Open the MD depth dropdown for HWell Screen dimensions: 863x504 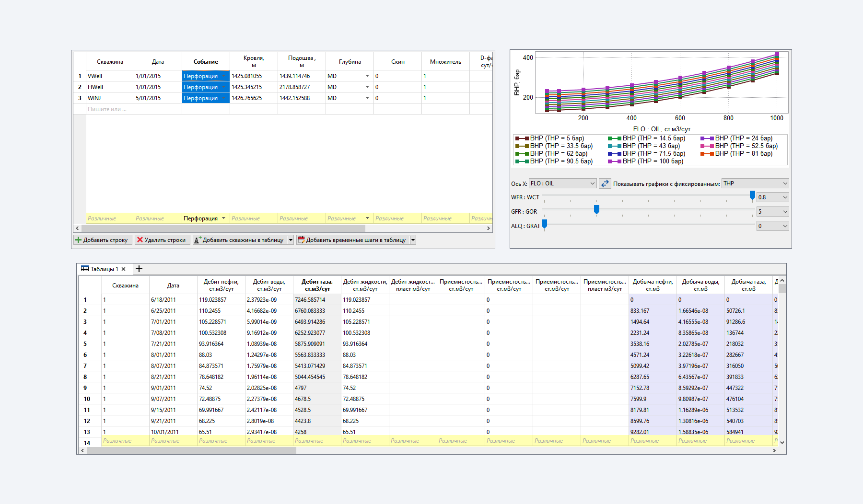point(367,87)
